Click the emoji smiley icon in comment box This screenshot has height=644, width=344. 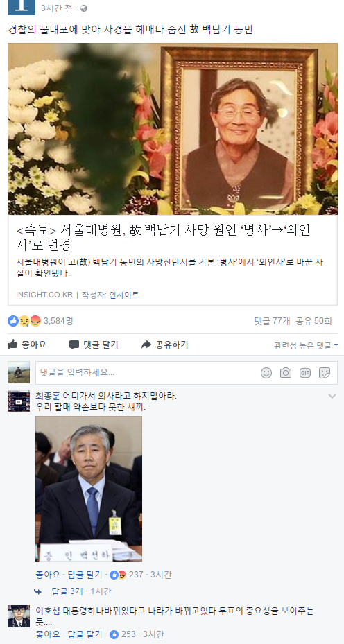click(x=266, y=373)
